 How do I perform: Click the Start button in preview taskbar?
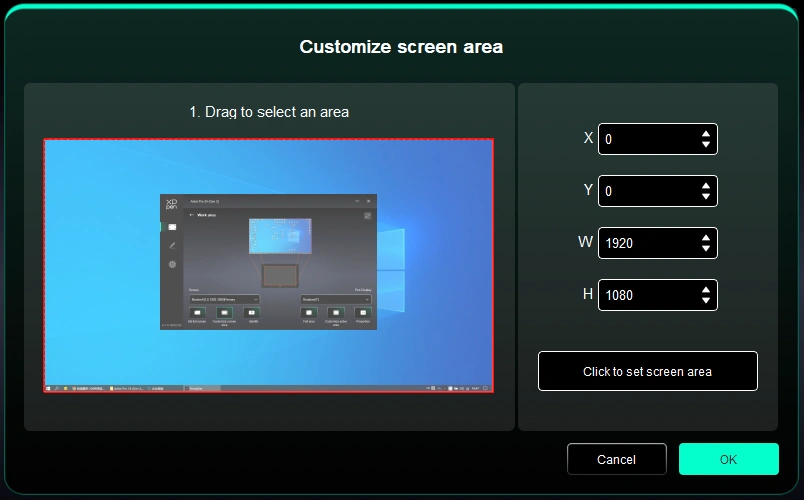[49, 387]
